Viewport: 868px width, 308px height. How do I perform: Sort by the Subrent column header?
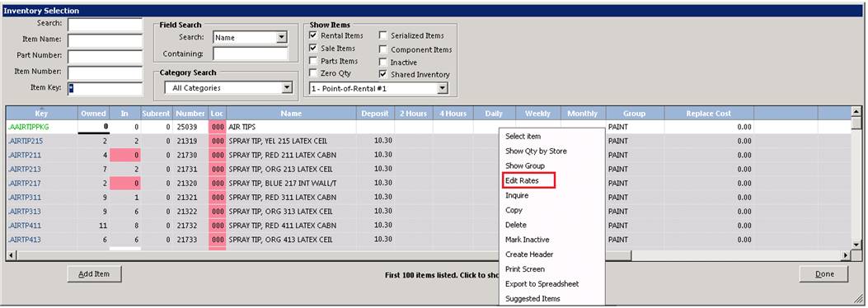pyautogui.click(x=156, y=113)
